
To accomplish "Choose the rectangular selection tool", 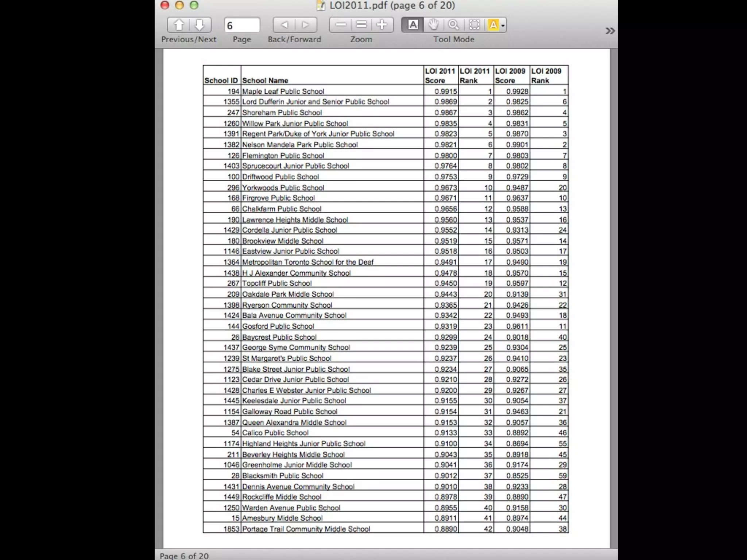I will (x=474, y=25).
